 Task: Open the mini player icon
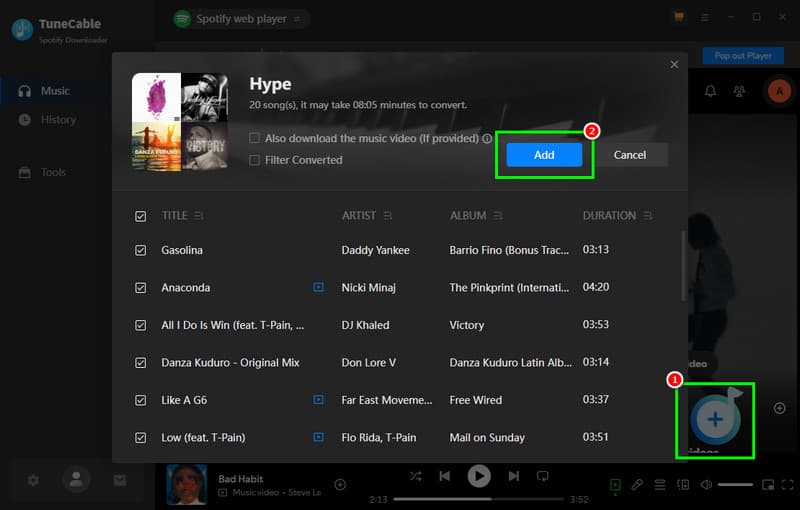[x=767, y=484]
